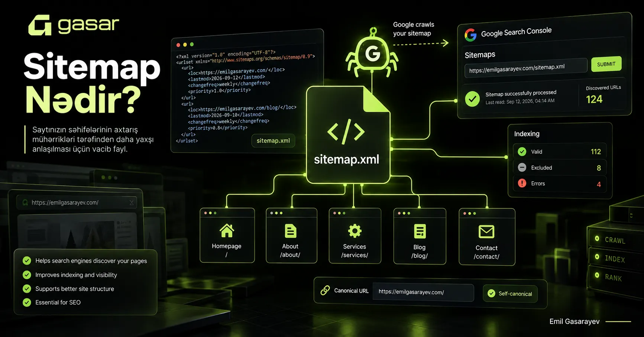Click the Excluded 8 indexing row
Image resolution: width=644 pixels, height=337 pixels.
coord(560,168)
